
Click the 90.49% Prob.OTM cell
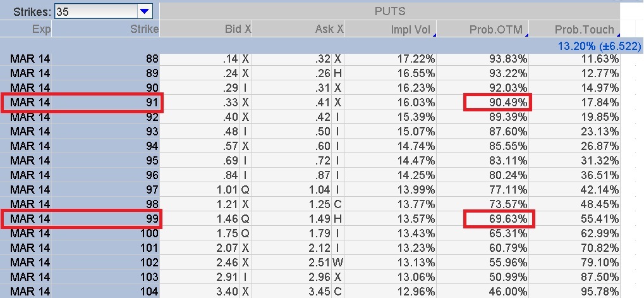[x=498, y=102]
